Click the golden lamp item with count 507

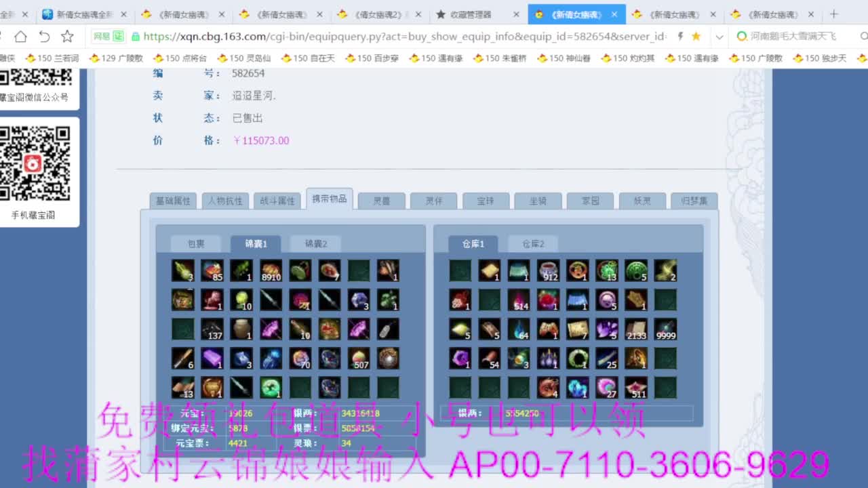click(x=359, y=359)
